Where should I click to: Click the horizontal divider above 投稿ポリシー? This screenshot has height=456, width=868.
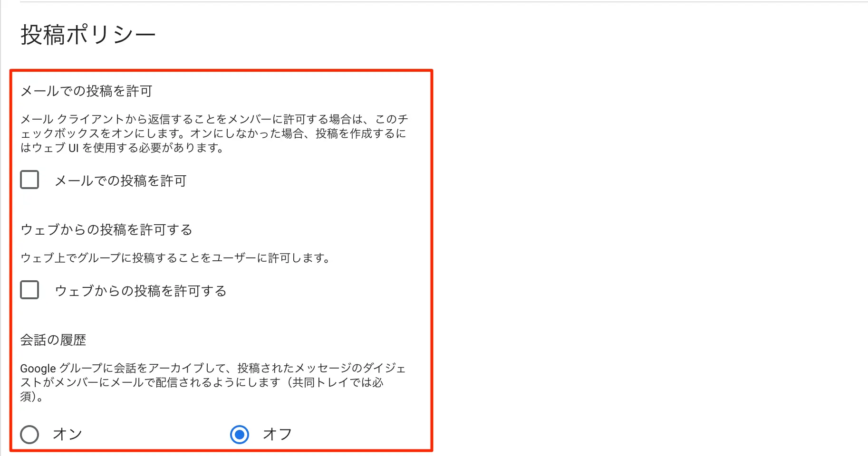coord(444,2)
